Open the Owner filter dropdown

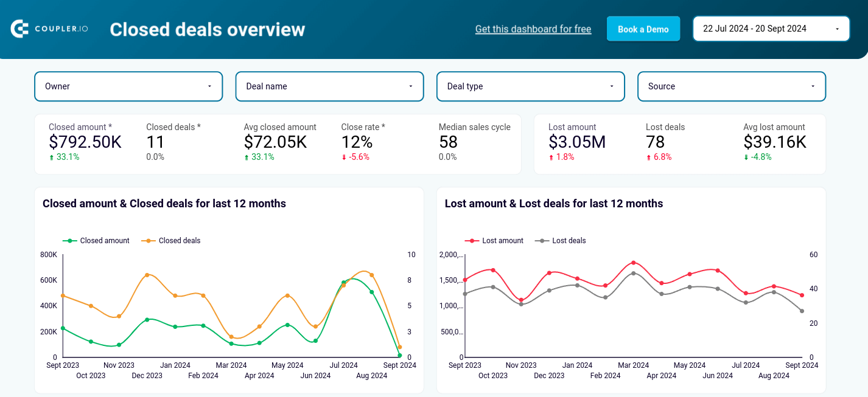128,86
